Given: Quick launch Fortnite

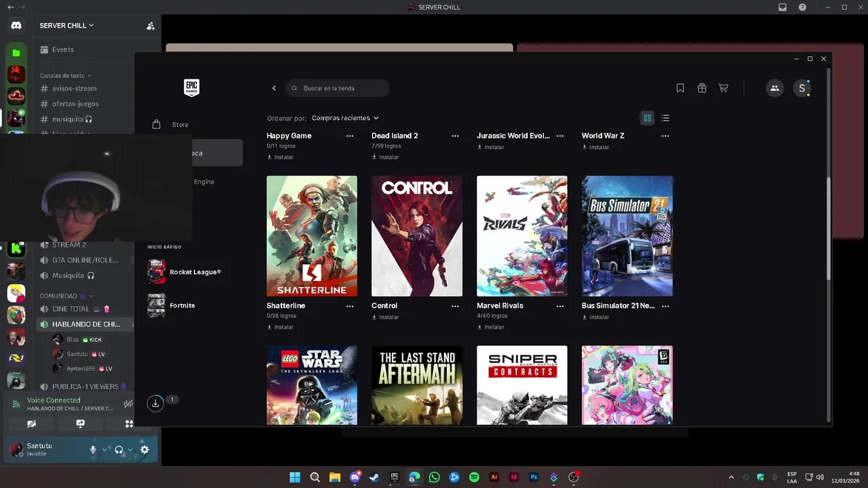Looking at the screenshot, I should pos(172,306).
